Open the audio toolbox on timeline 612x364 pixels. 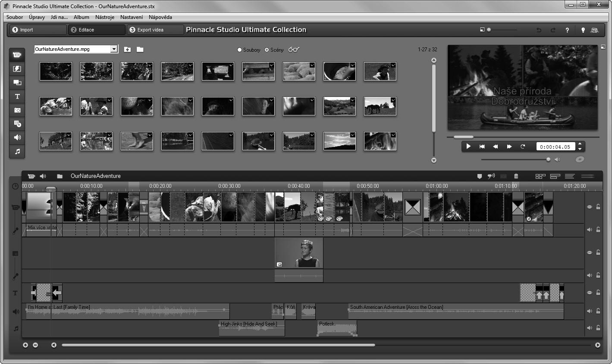[x=43, y=176]
